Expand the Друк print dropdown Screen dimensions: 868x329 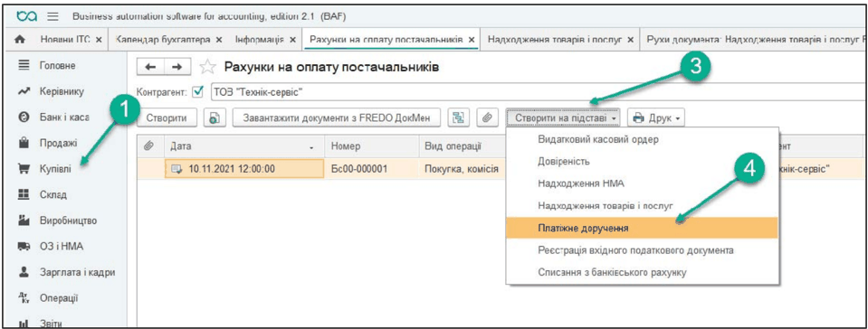pos(657,117)
